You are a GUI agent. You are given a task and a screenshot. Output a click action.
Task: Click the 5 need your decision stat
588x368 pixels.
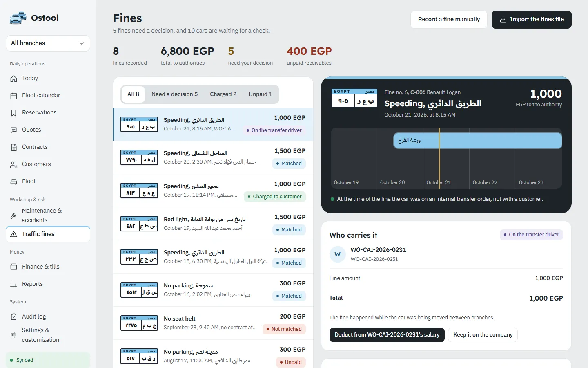point(250,56)
